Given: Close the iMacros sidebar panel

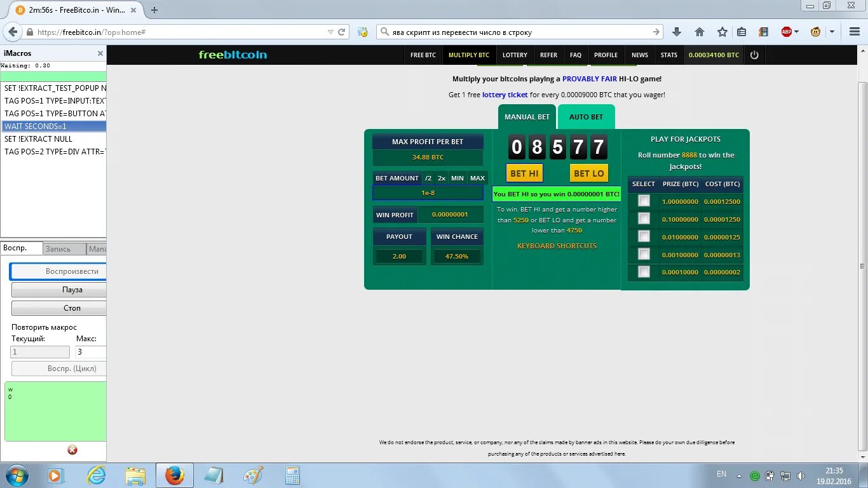Looking at the screenshot, I should 100,53.
